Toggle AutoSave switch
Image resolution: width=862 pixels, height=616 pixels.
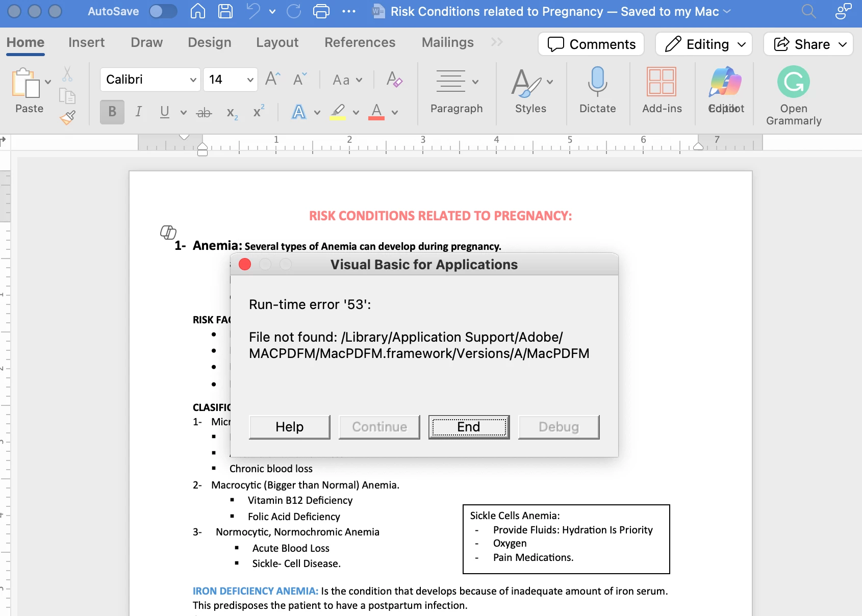tap(163, 11)
